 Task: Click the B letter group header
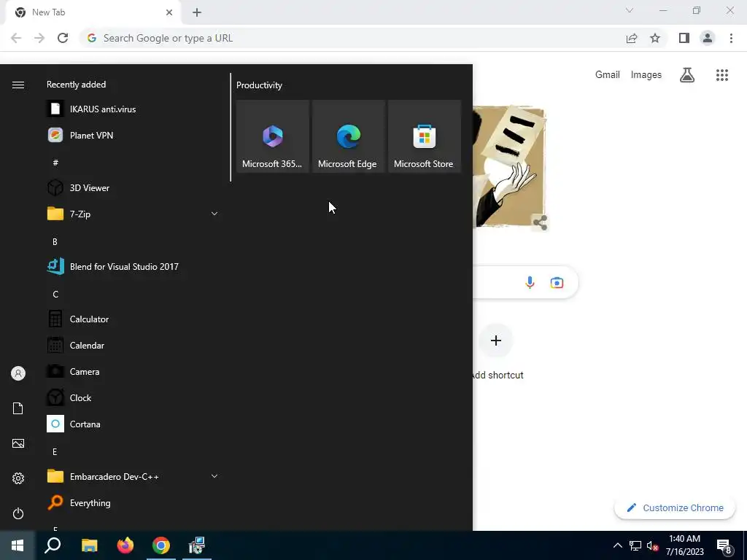[x=55, y=241]
